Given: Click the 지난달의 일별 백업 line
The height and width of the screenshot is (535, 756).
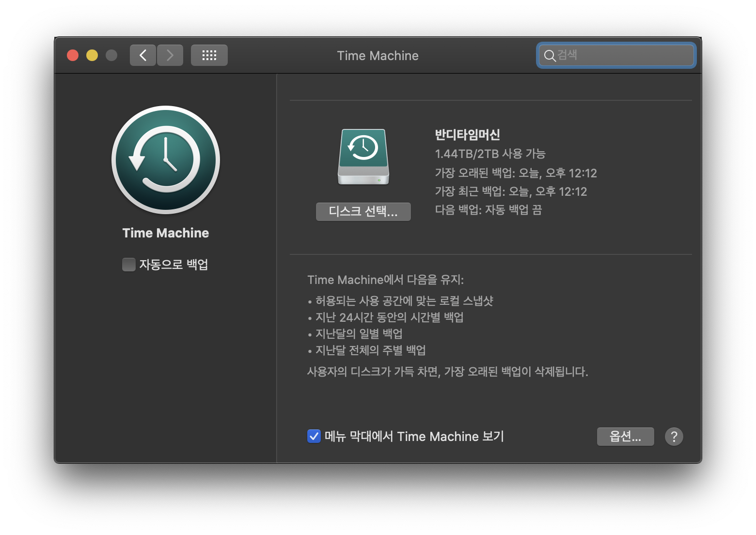Looking at the screenshot, I should point(355,334).
